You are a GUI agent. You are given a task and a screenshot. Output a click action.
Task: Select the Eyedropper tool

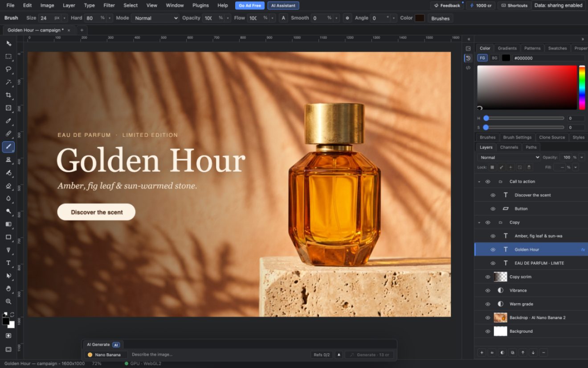8,121
